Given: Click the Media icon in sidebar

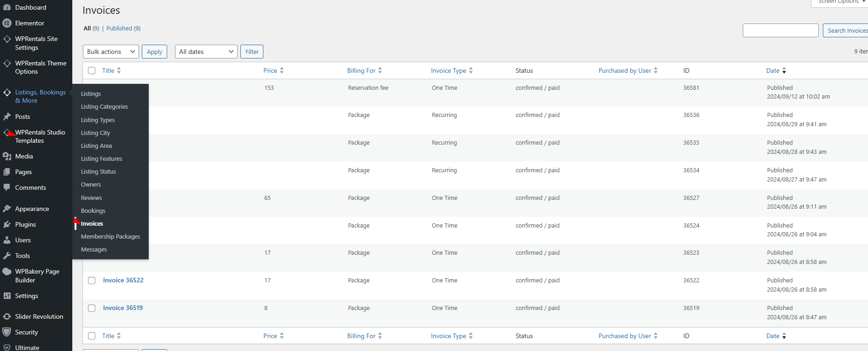Looking at the screenshot, I should coord(7,157).
